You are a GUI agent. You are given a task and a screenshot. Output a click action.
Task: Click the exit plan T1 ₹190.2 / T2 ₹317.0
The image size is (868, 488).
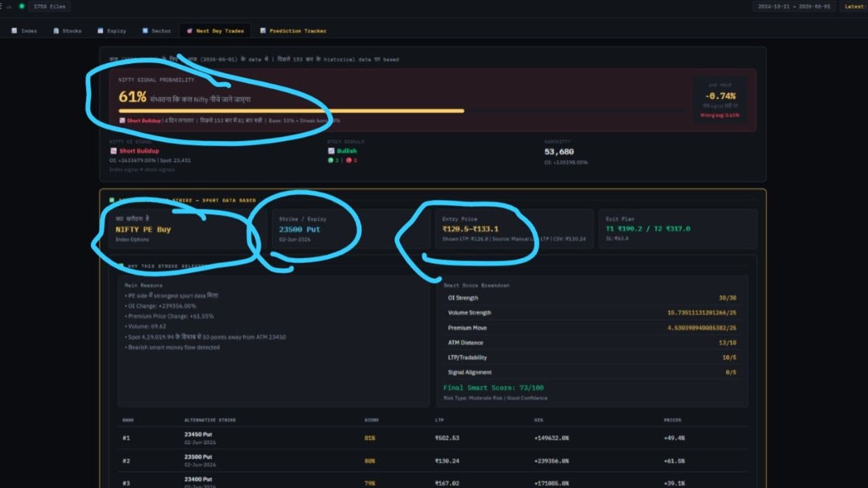tap(648, 229)
